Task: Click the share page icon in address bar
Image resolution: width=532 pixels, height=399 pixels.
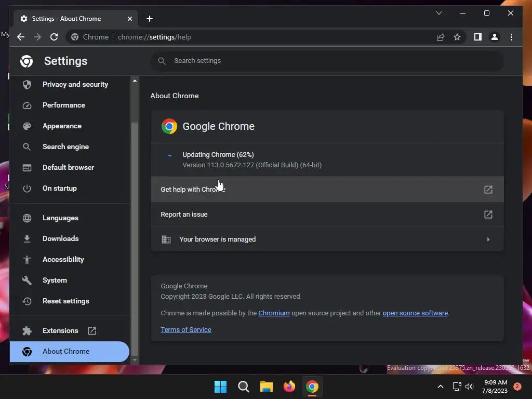Action: point(441,37)
